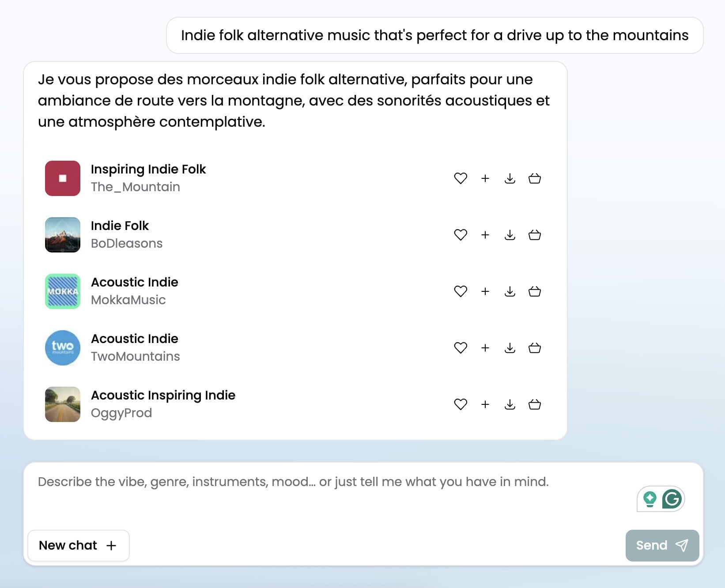Add Inspiring Indie Folk to a playlist
The height and width of the screenshot is (588, 725).
[x=485, y=178]
